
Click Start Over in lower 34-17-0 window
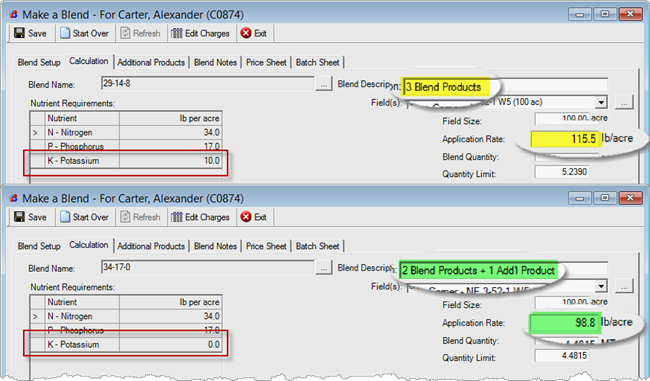[85, 217]
